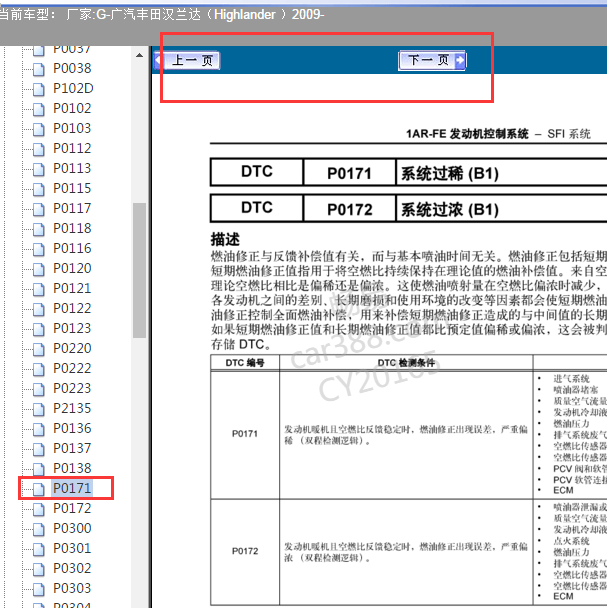This screenshot has height=608, width=607.
Task: Click the document icon beside P0038
Action: click(39, 69)
